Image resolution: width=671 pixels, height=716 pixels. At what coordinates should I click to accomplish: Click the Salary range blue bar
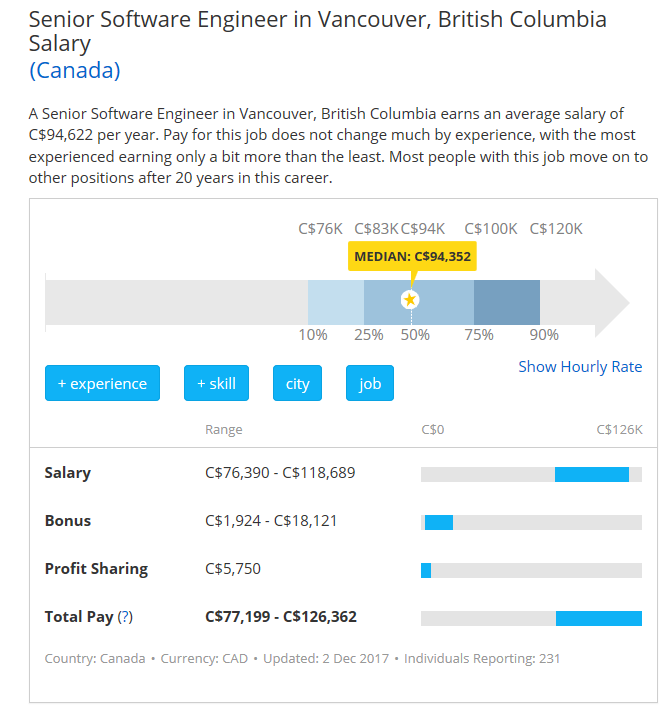[x=591, y=474]
